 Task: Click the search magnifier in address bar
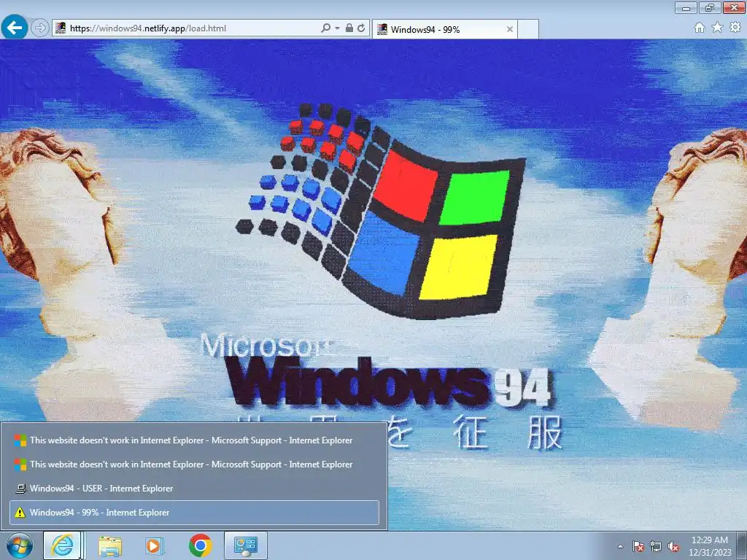click(326, 28)
